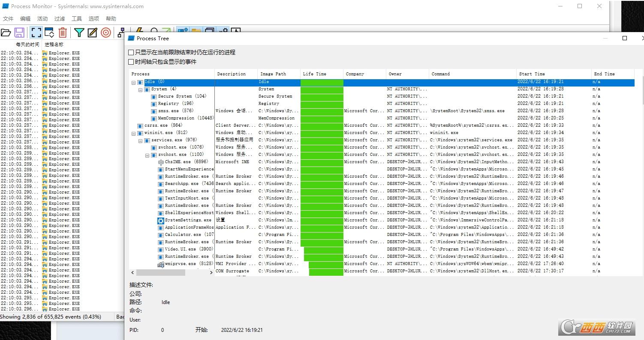Select the svchost.exe (1076) process

click(x=181, y=147)
